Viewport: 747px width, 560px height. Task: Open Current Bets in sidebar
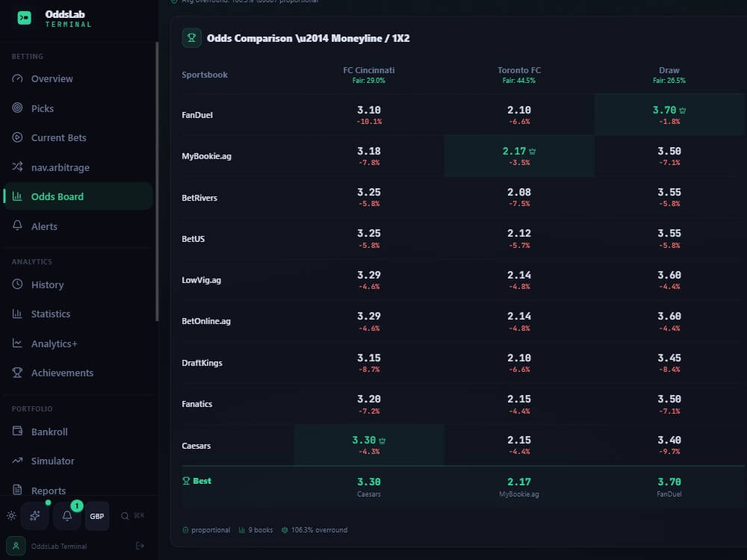77,138
